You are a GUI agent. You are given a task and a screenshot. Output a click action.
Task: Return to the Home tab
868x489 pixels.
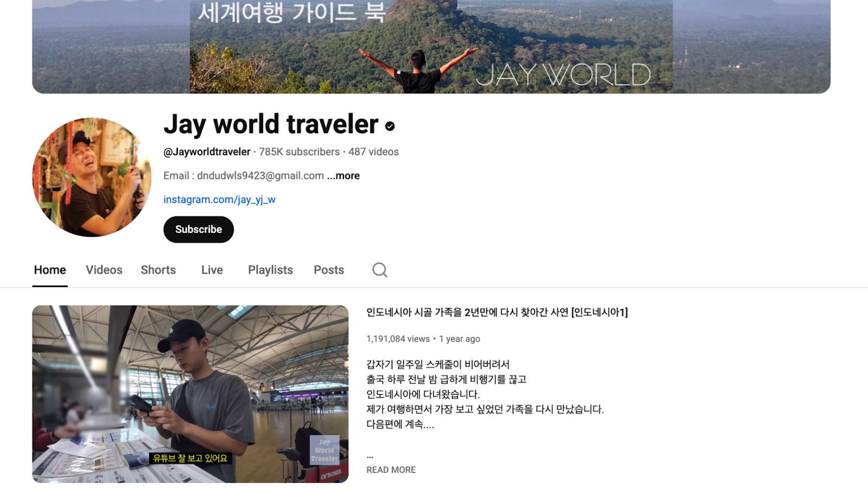tap(50, 270)
